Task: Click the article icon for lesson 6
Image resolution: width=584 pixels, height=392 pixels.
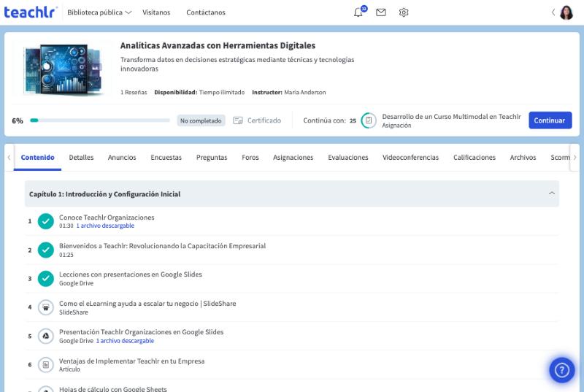Action: [46, 365]
